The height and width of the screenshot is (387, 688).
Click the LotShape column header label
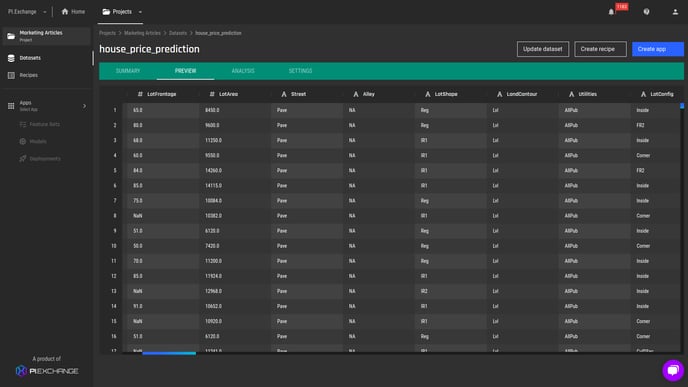pyautogui.click(x=446, y=94)
